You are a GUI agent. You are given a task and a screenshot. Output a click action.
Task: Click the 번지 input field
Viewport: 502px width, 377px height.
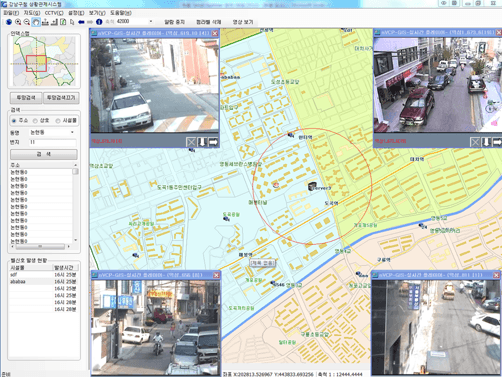click(x=53, y=142)
